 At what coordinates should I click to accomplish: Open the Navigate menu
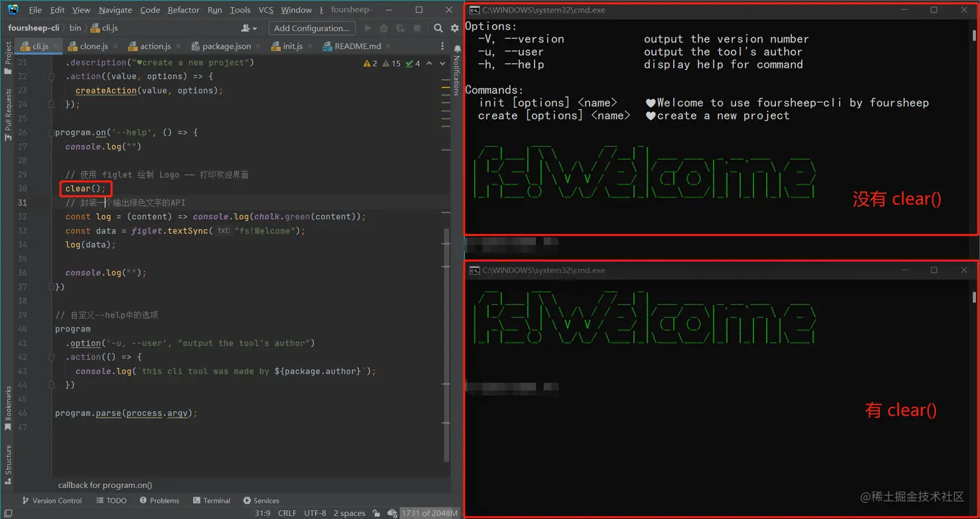(115, 10)
